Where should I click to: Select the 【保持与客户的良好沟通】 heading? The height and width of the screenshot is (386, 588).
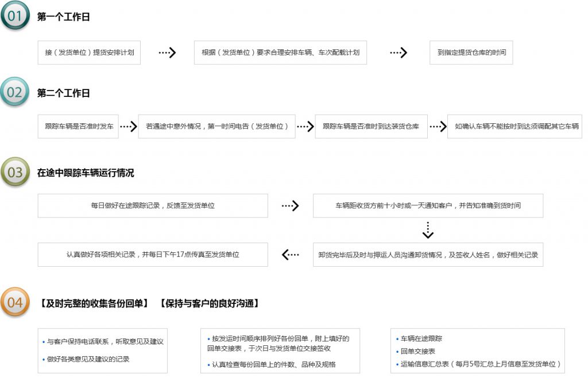(x=209, y=303)
